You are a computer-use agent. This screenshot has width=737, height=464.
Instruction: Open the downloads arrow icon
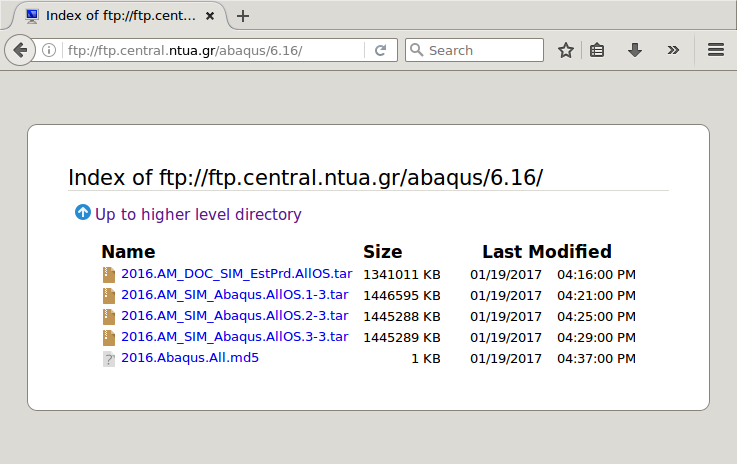coord(635,50)
